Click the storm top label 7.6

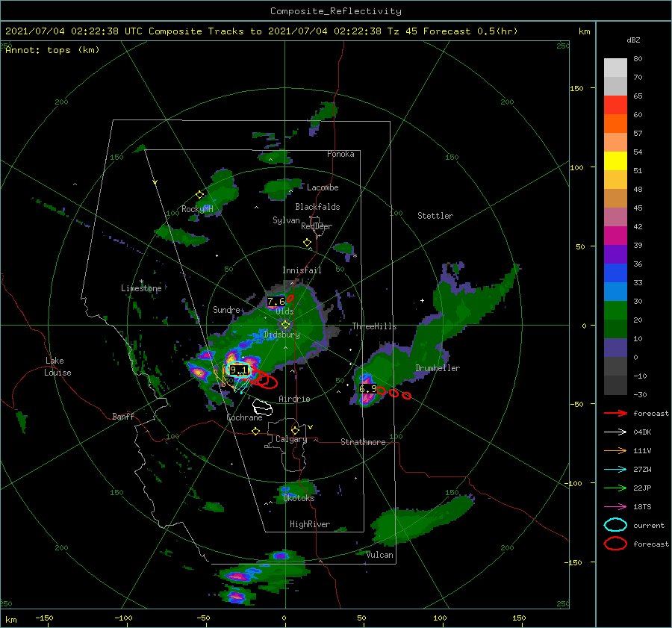pyautogui.click(x=276, y=302)
